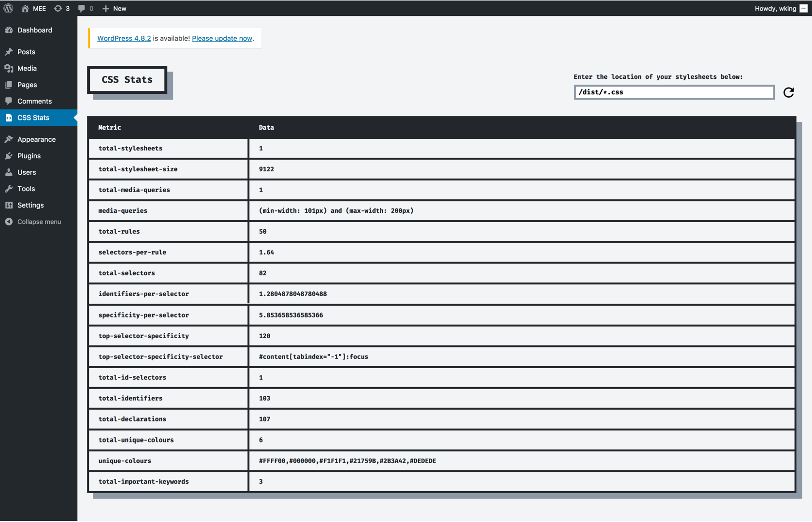Click the identifiers-per-selector value 1.2804878048780488
812x522 pixels.
[293, 294]
